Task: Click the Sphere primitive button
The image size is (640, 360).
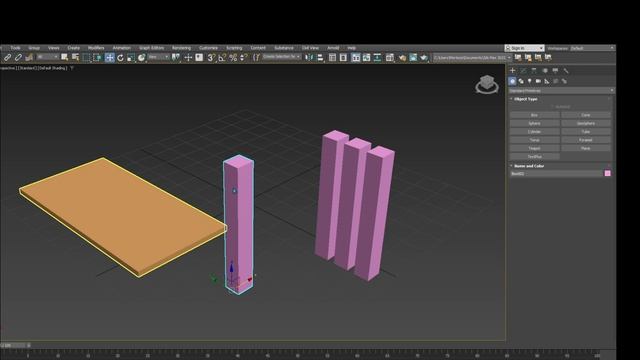Action: pos(534,123)
